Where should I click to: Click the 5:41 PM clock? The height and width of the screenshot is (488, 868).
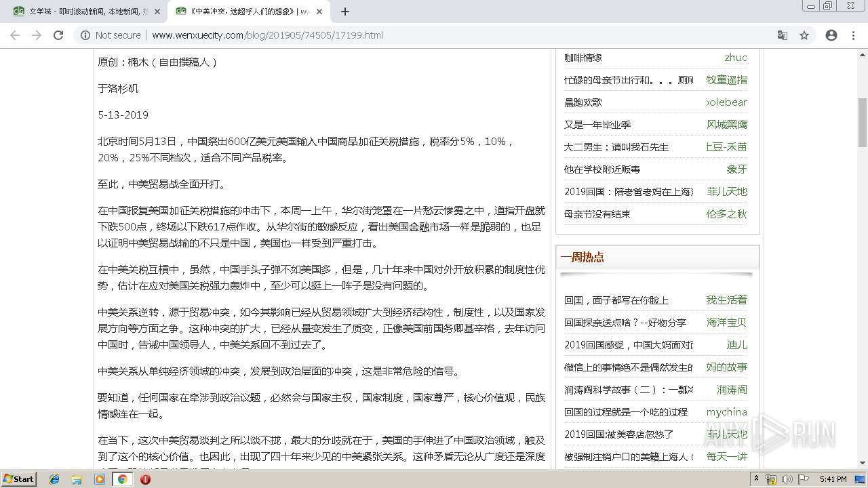833,479
